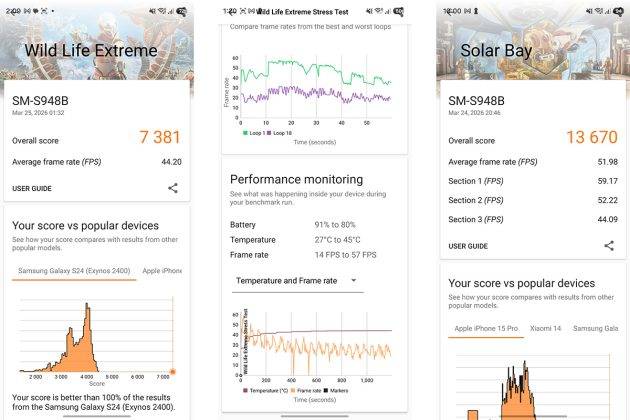Tap score better than 100% results text
This screenshot has width=630, height=420.
point(94,402)
